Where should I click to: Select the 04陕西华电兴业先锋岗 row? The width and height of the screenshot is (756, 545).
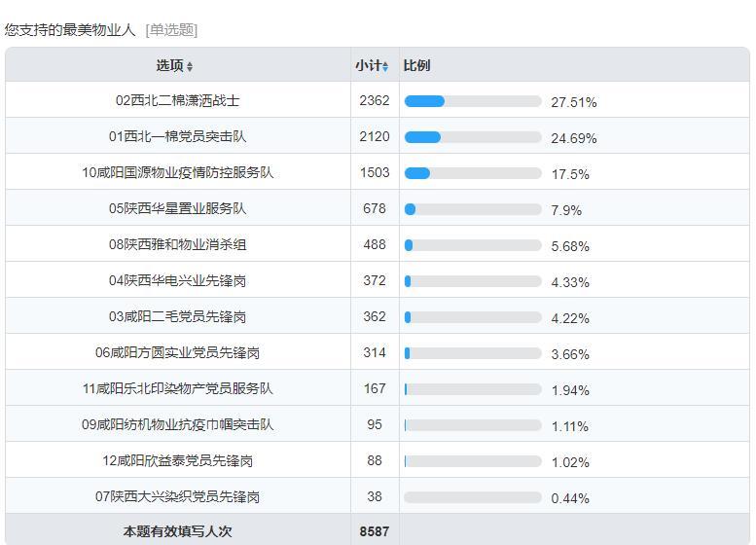[378, 279]
